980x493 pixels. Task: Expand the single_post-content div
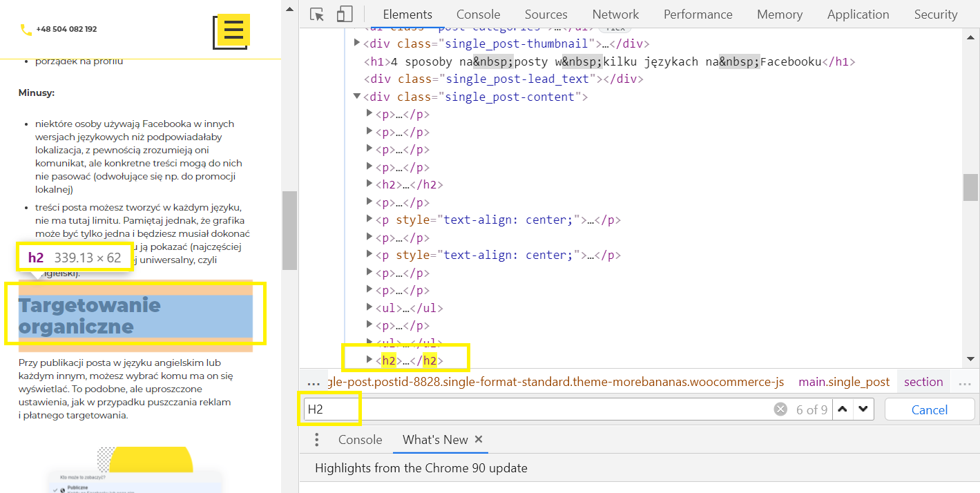357,97
